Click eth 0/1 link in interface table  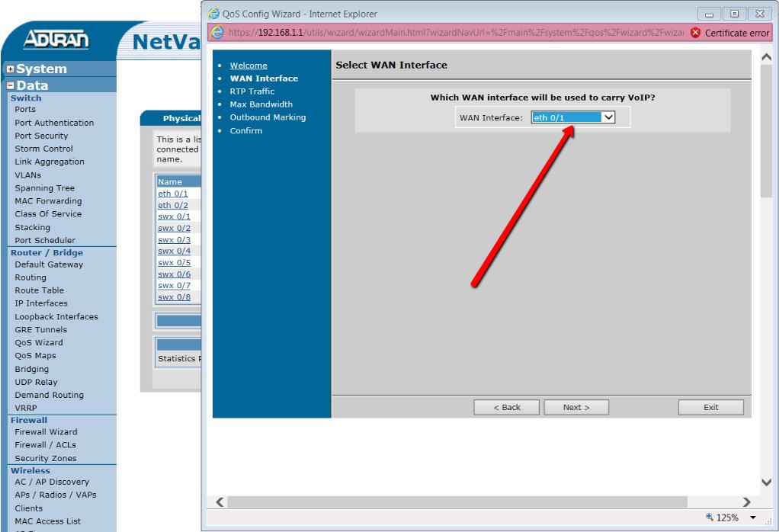[173, 194]
